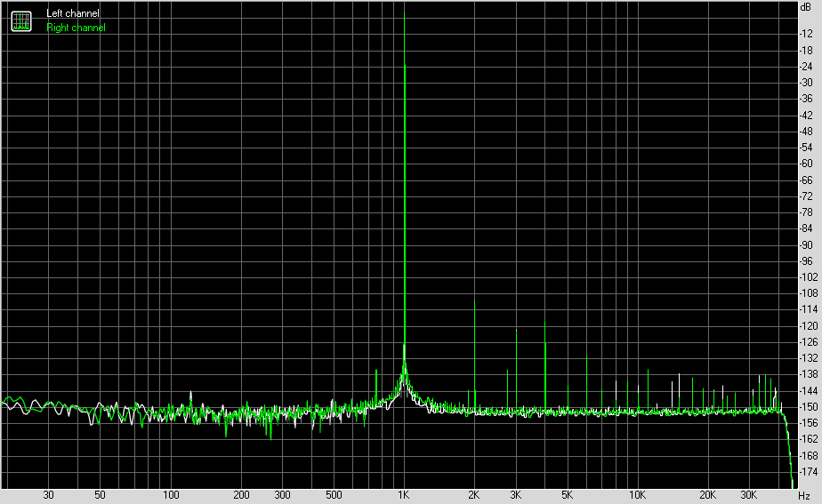This screenshot has height=504, width=822.
Task: Click the "-162" dB scale value
Action: pyautogui.click(x=809, y=439)
